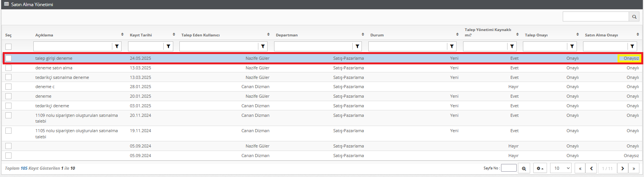The width and height of the screenshot is (644, 177).
Task: Click the Talep Onayı column header
Action: (536, 35)
